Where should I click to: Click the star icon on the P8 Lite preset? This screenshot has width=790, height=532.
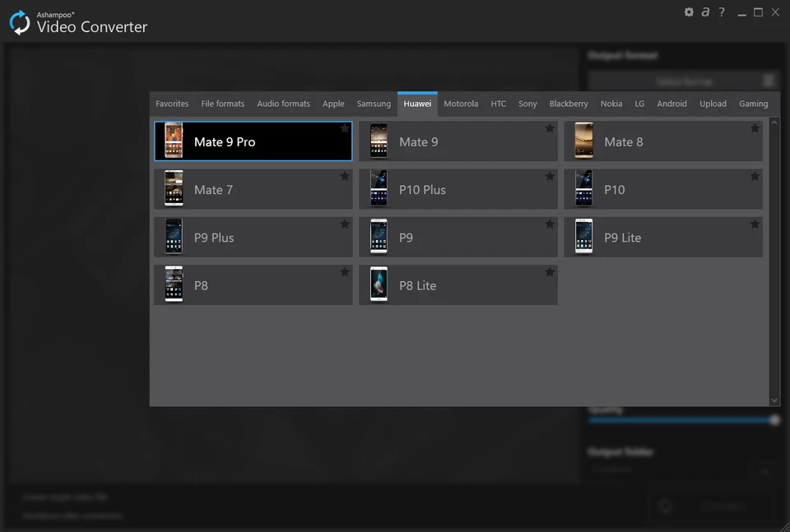click(x=549, y=271)
